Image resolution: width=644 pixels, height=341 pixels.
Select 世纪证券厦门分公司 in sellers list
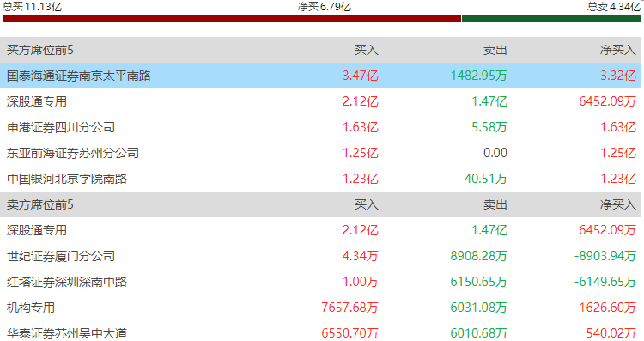pyautogui.click(x=61, y=256)
